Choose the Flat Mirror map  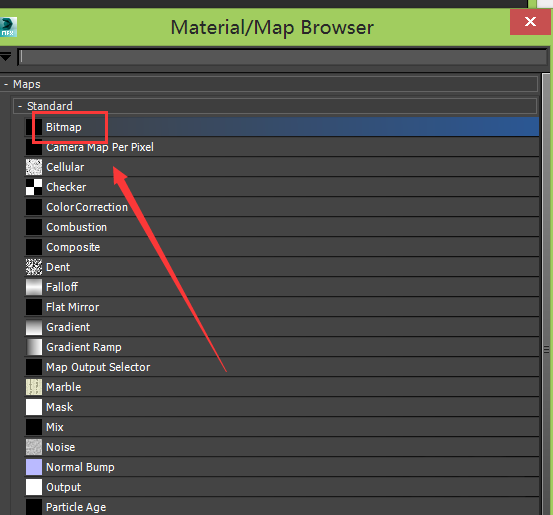(282, 307)
